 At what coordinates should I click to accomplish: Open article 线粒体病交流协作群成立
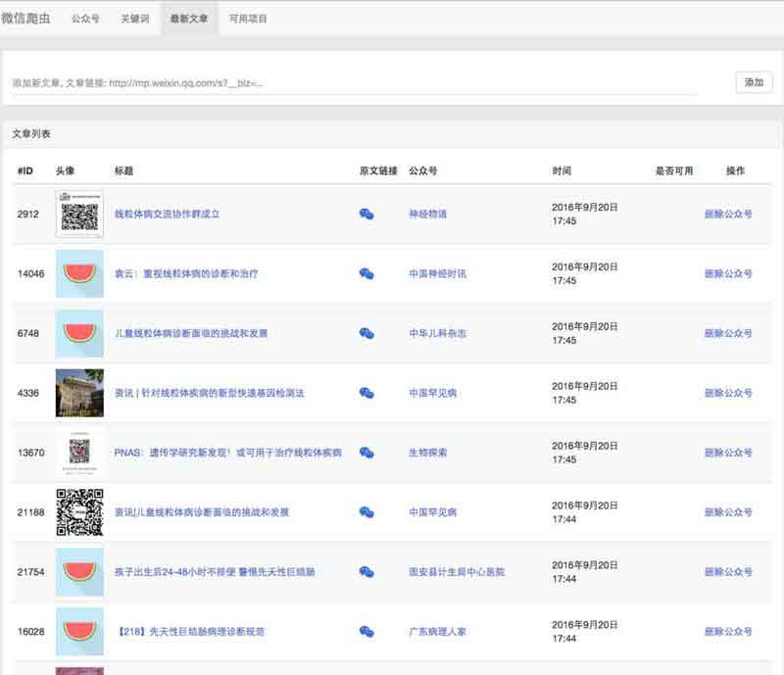coord(168,214)
